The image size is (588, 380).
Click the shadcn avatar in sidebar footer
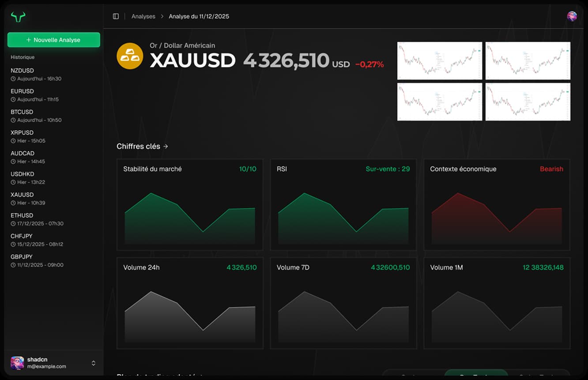(17, 363)
